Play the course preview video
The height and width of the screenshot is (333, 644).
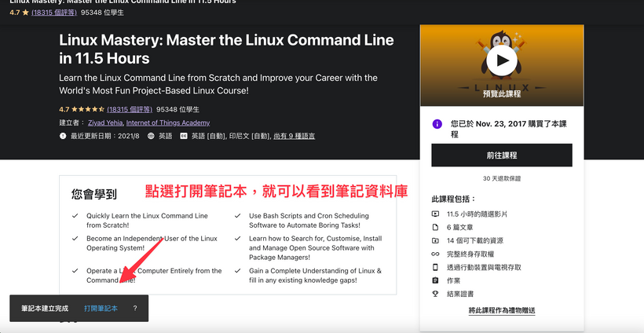coord(502,60)
